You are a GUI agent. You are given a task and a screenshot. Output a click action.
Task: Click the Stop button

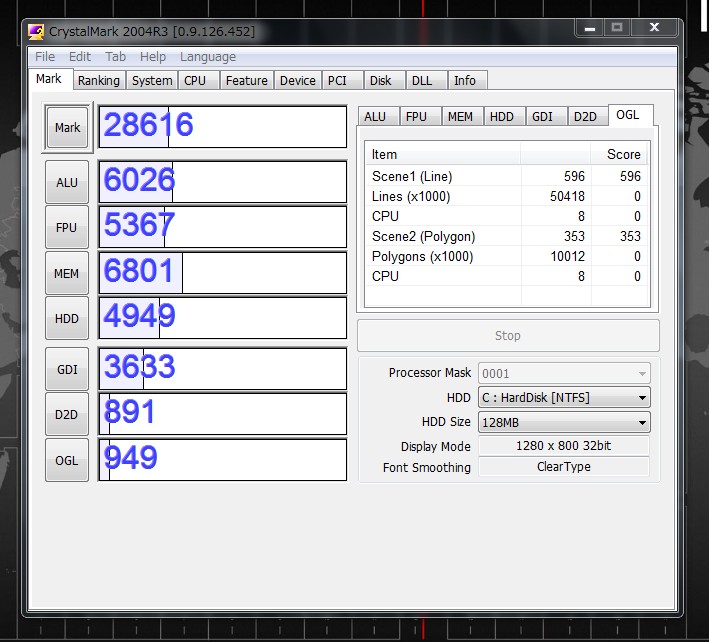click(508, 335)
